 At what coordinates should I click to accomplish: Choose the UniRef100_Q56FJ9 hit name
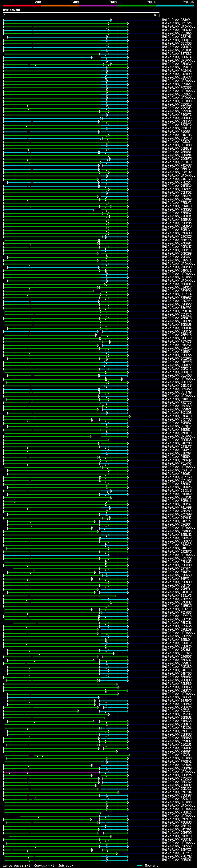coord(177,470)
